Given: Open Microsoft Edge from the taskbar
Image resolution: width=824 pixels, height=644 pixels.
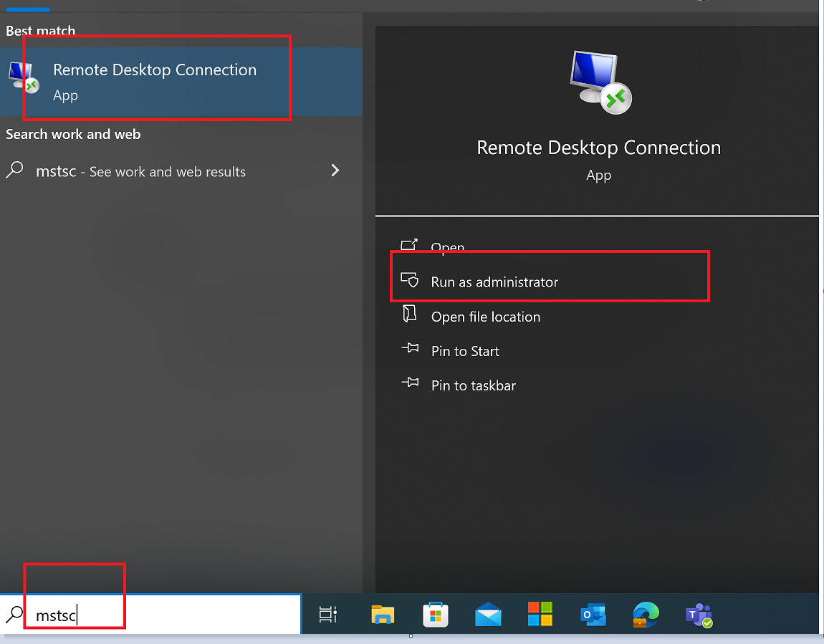Looking at the screenshot, I should [646, 615].
